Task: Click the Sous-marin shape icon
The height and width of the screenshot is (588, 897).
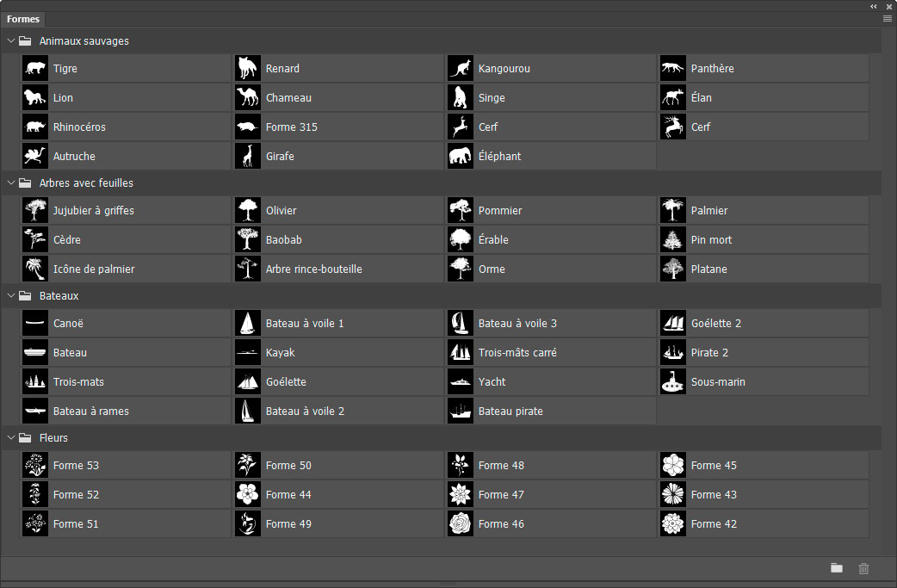Action: point(673,382)
